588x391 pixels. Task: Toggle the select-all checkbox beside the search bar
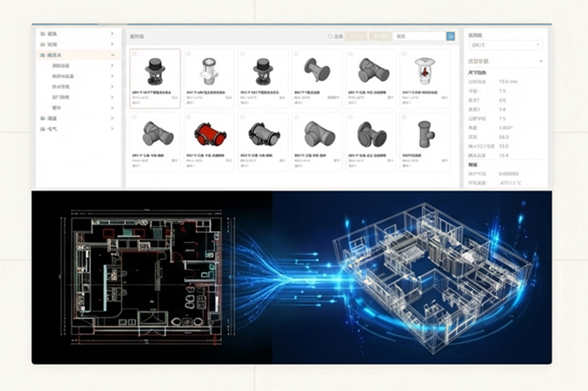tap(330, 36)
